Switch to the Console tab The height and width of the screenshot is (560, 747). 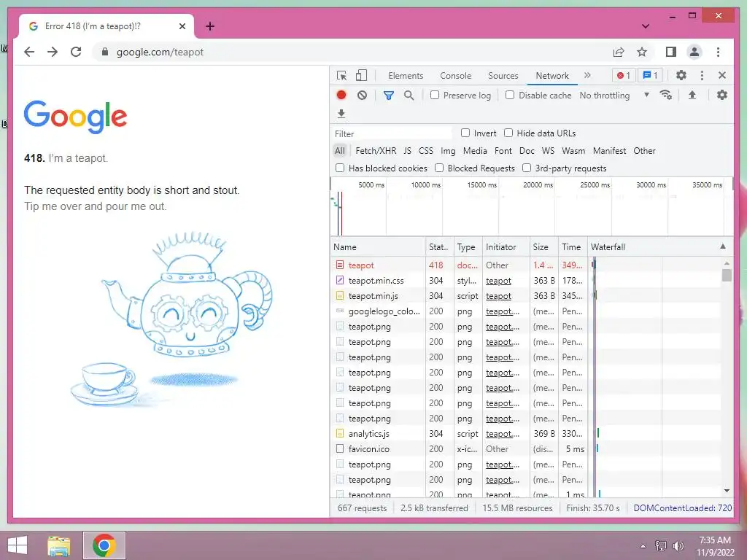click(x=455, y=76)
